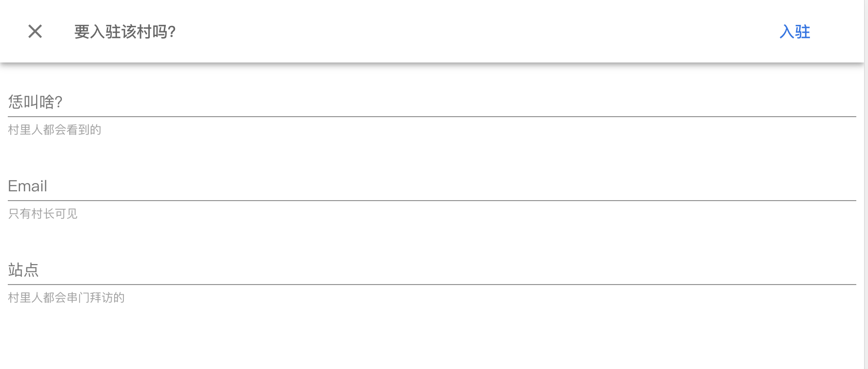Click the 站点 placeholder label
Viewport: 868px width, 369px height.
(x=23, y=270)
